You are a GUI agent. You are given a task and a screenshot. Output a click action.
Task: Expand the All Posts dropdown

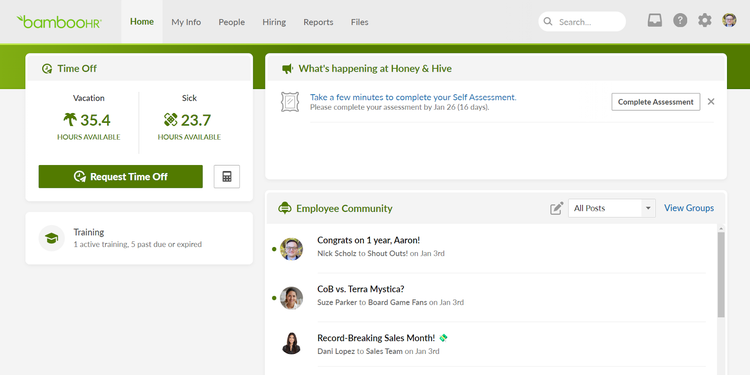coord(612,209)
